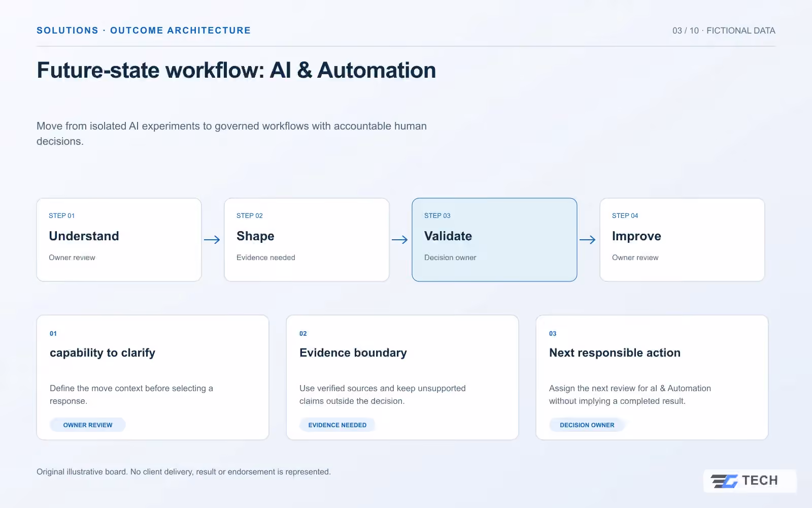Click the 'Original illustrative board' footer disclaimer

click(x=184, y=472)
